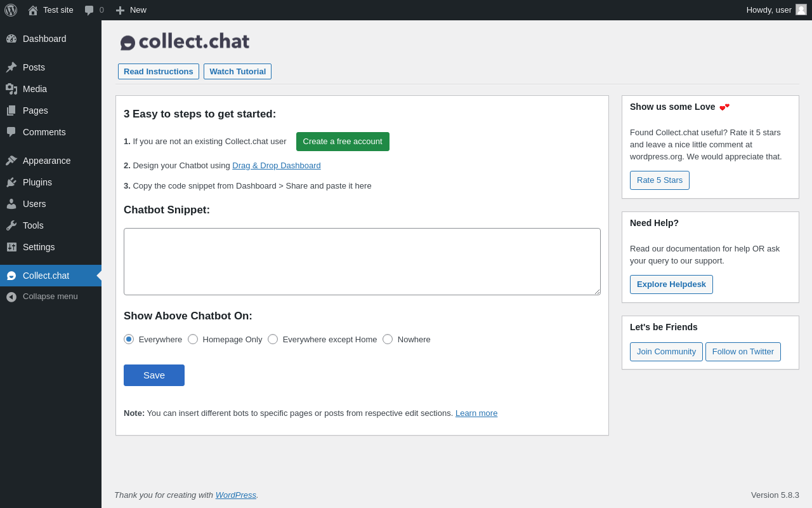Viewport: 812px width, 508px height.
Task: Click the user avatar icon
Action: click(801, 10)
